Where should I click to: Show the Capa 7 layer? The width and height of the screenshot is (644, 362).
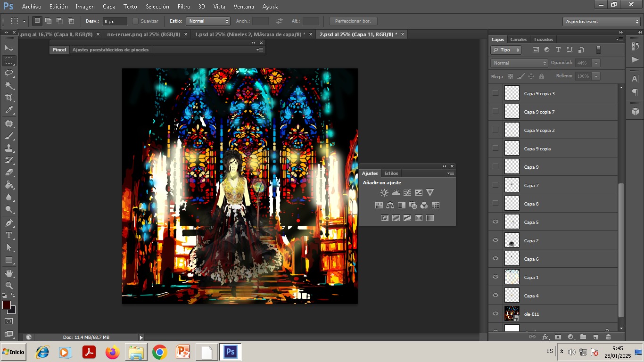pyautogui.click(x=495, y=185)
